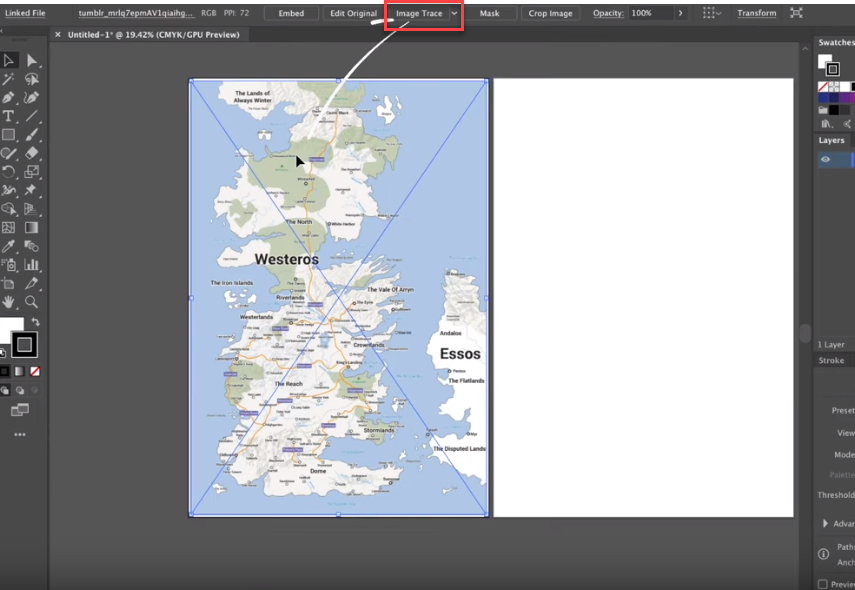Select the Line Segment tool
Viewport: 855px width, 590px height.
pos(32,116)
